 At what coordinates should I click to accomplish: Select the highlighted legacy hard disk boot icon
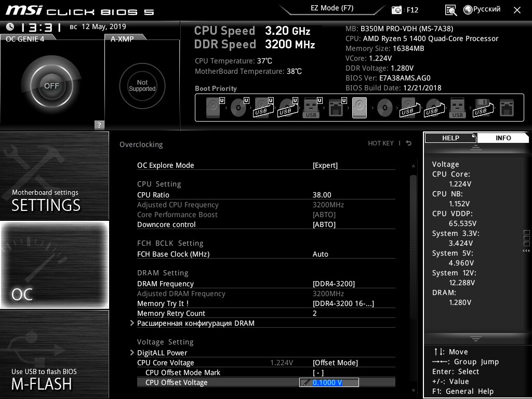360,108
